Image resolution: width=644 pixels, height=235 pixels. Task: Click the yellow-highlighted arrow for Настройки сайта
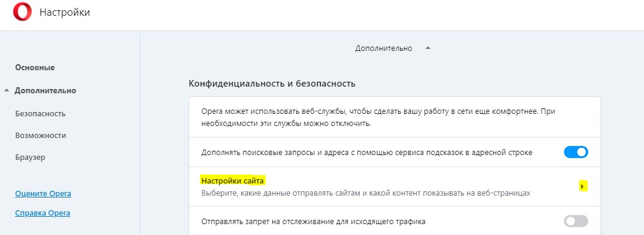583,187
